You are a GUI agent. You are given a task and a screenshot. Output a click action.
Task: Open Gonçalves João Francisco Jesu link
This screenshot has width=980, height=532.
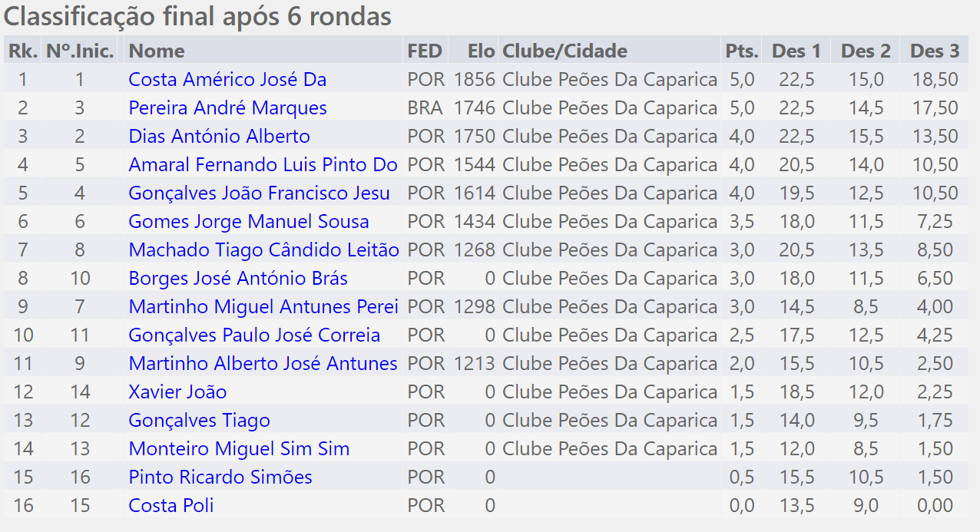[x=259, y=193]
